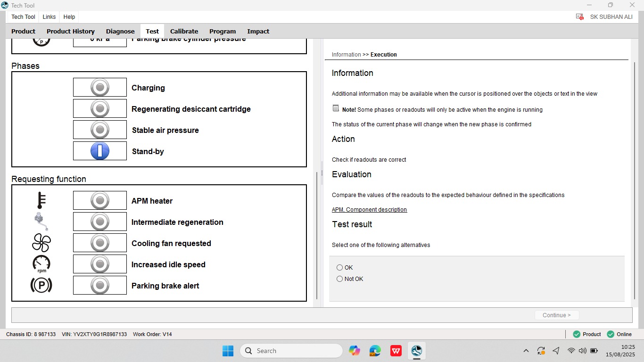Image resolution: width=644 pixels, height=362 pixels.
Task: Click the Intermediate regeneration valve icon
Action: coord(41,222)
